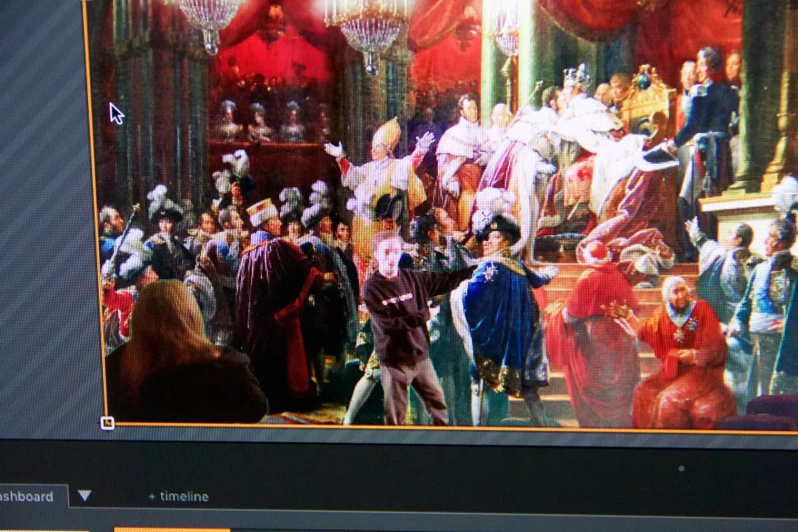Click the orange left border of the image

pos(95,208)
